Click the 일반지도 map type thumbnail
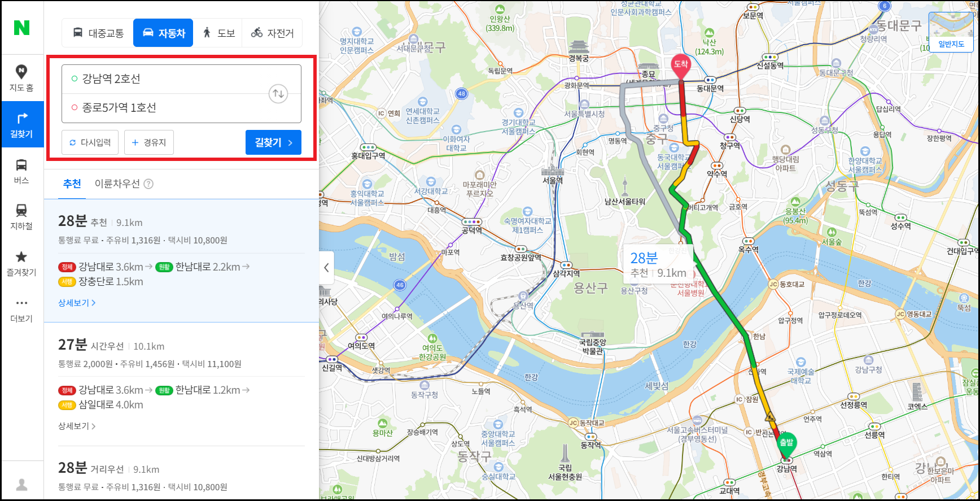 [x=951, y=32]
